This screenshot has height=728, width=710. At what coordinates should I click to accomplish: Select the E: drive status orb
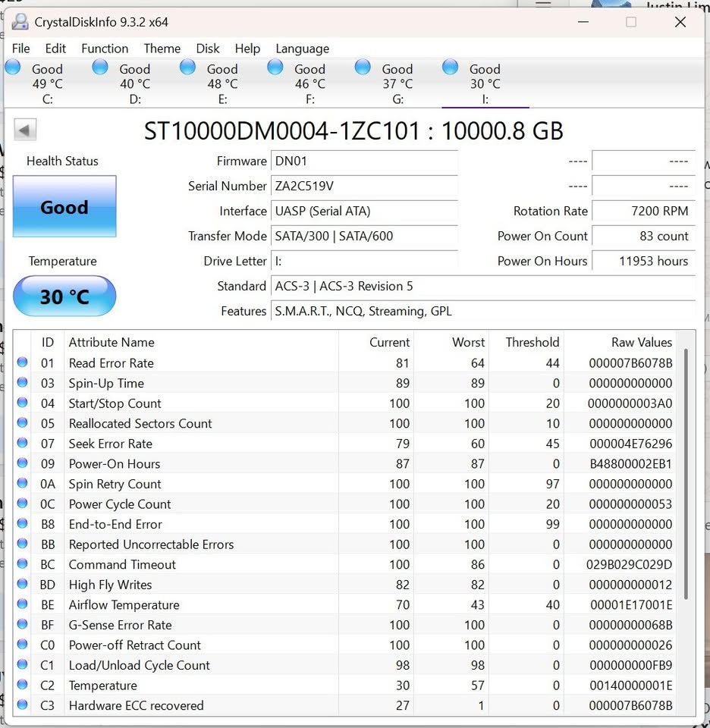pos(187,67)
